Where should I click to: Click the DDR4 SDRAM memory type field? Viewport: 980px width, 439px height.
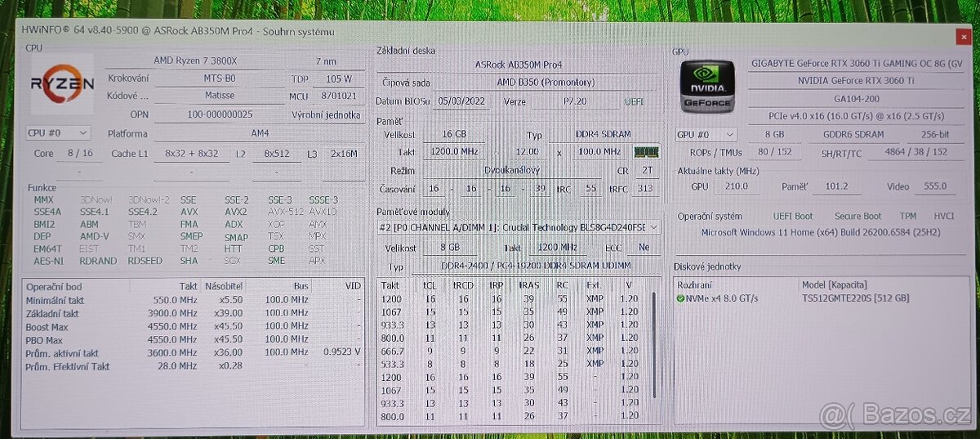[x=602, y=135]
